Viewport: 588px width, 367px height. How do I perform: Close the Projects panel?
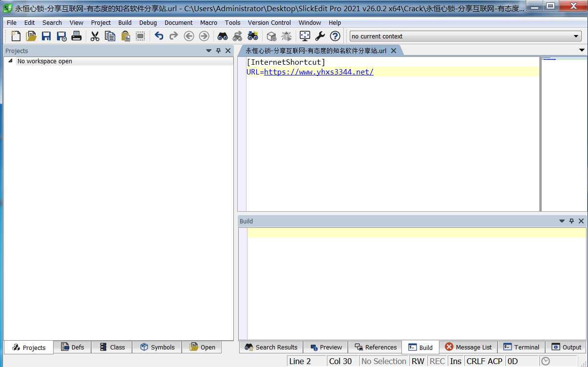click(x=228, y=51)
